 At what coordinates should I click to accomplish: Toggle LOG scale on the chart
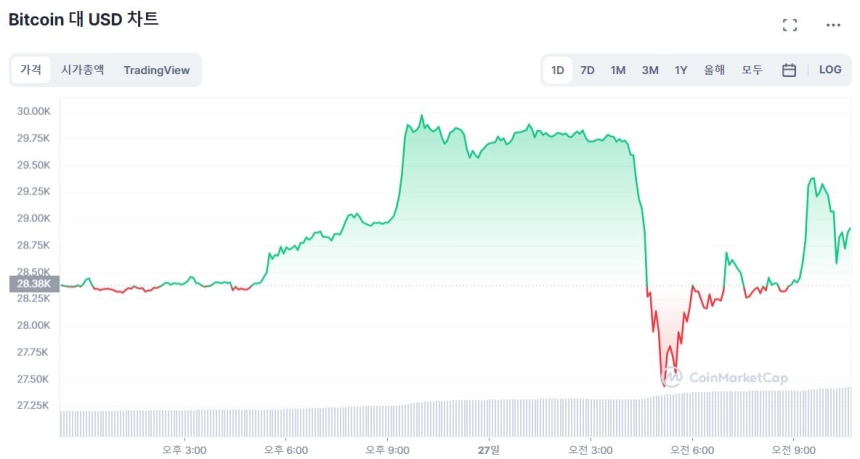tap(830, 70)
